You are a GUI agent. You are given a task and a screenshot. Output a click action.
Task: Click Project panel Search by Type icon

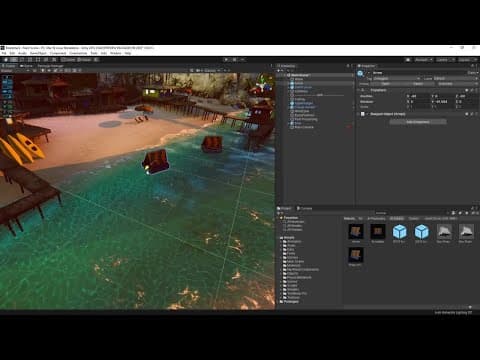pos(453,213)
